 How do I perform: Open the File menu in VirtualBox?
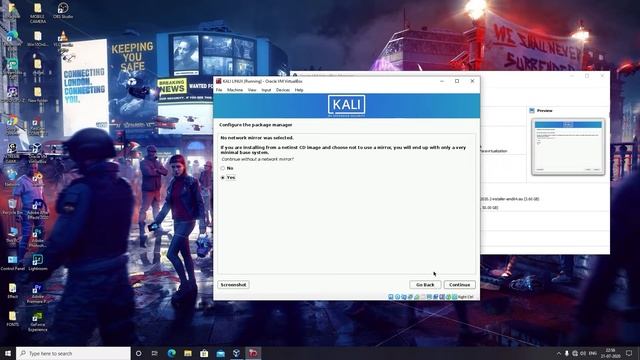tap(219, 90)
